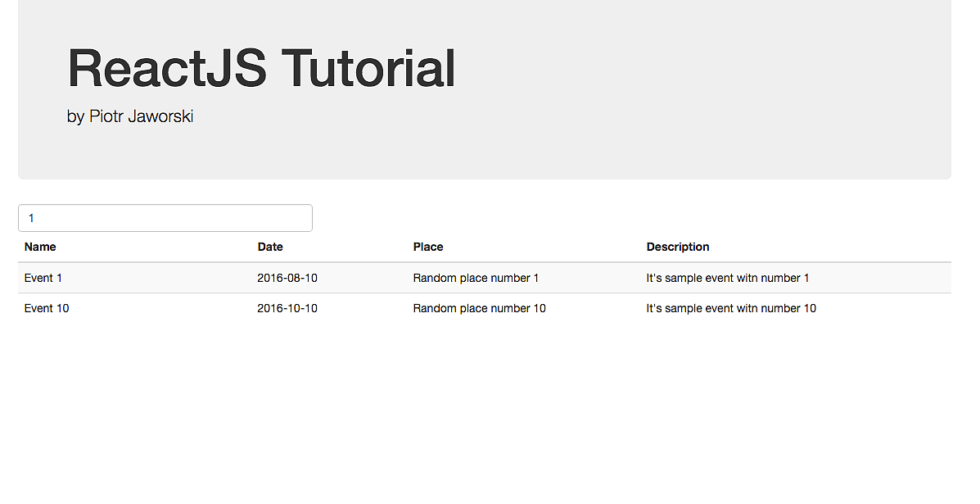Click Random place number 10 cell
The image size is (980, 504).
click(x=480, y=308)
